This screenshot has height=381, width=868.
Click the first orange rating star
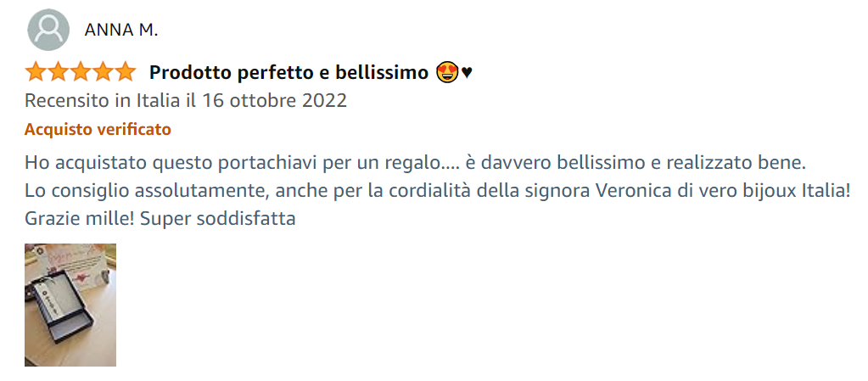point(36,72)
